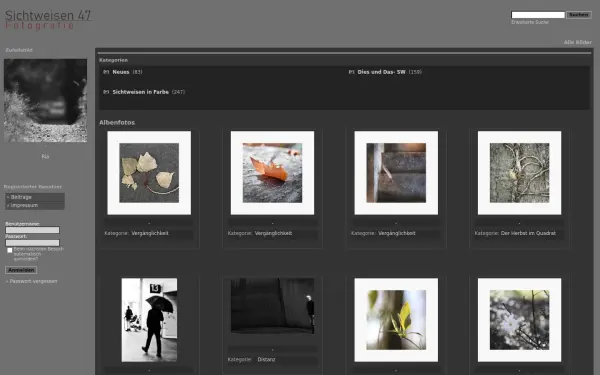This screenshot has height=375, width=600.
Task: Open the Erweiterte Suche link
Action: tap(530, 22)
